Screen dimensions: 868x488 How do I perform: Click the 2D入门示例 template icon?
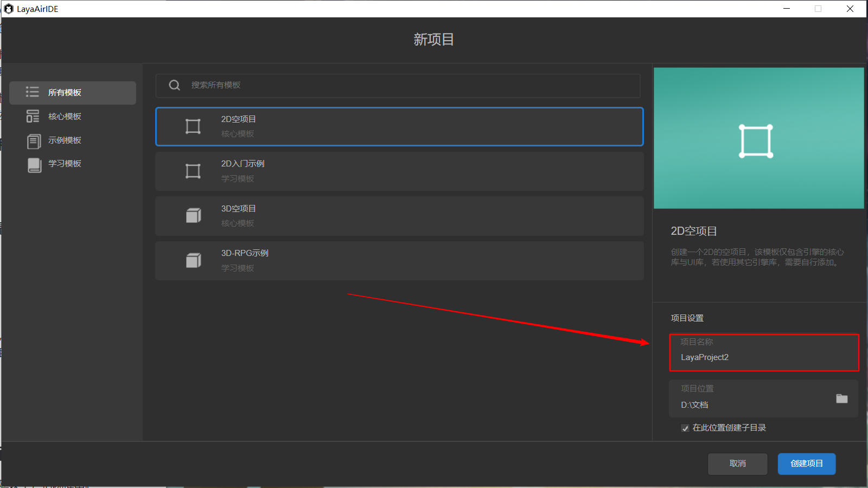pyautogui.click(x=193, y=171)
